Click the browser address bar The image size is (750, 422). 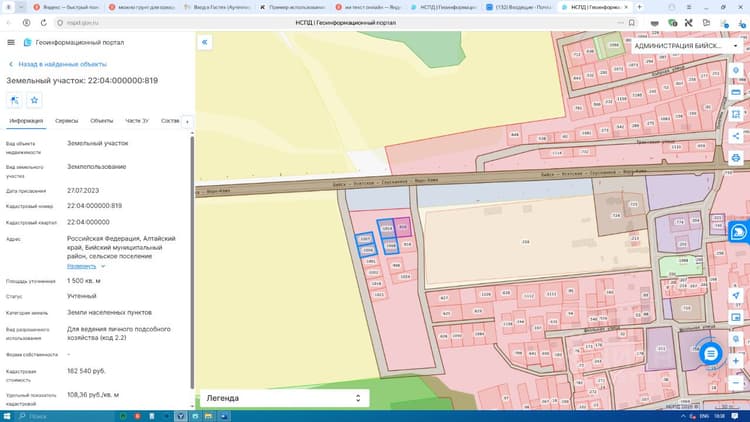pyautogui.click(x=344, y=22)
